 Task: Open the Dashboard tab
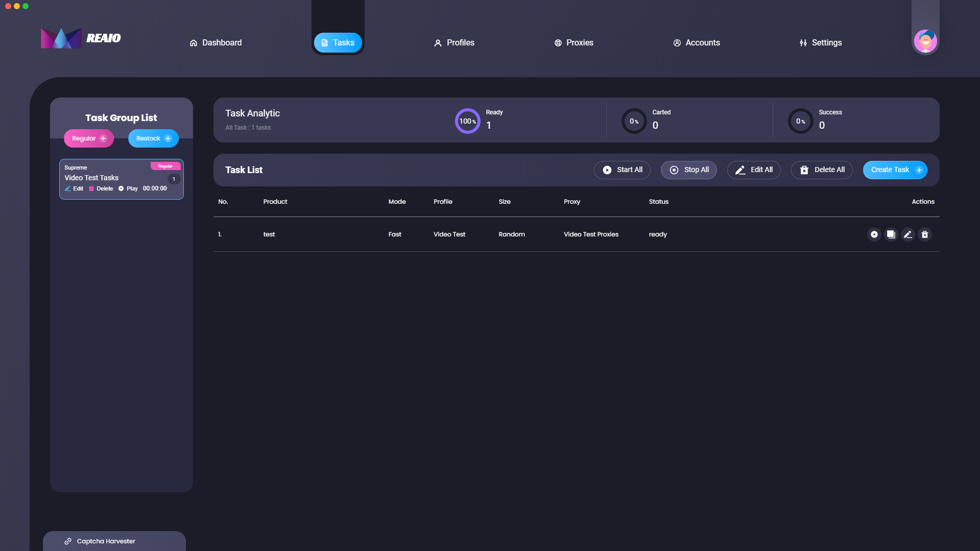216,43
